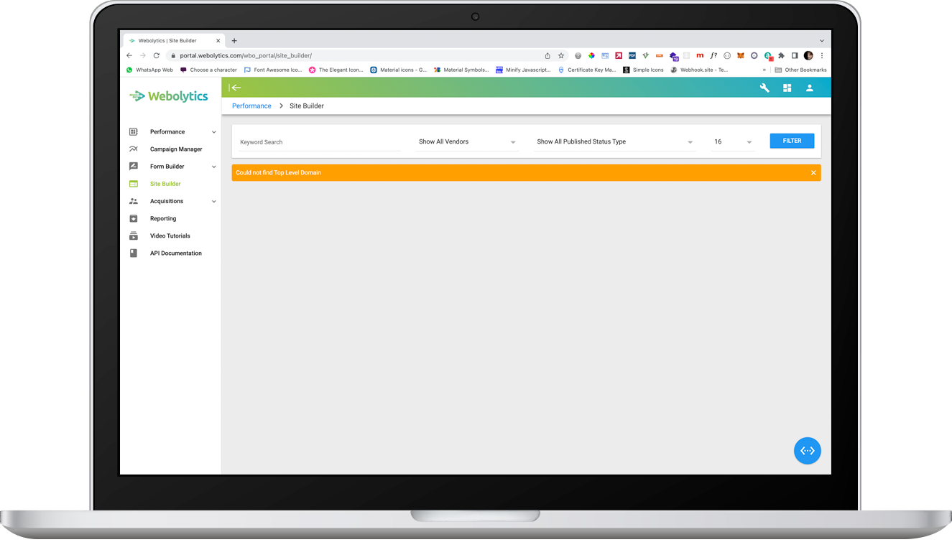Open the wrench settings icon in header

(764, 87)
